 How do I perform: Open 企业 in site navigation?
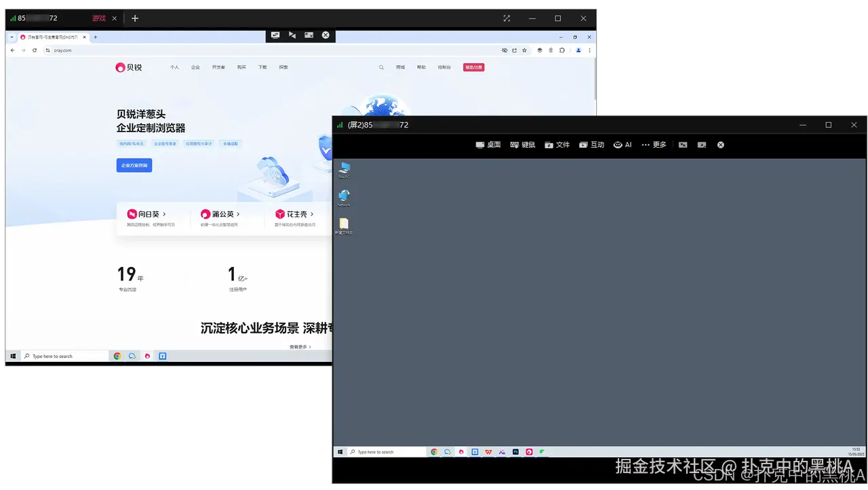195,67
